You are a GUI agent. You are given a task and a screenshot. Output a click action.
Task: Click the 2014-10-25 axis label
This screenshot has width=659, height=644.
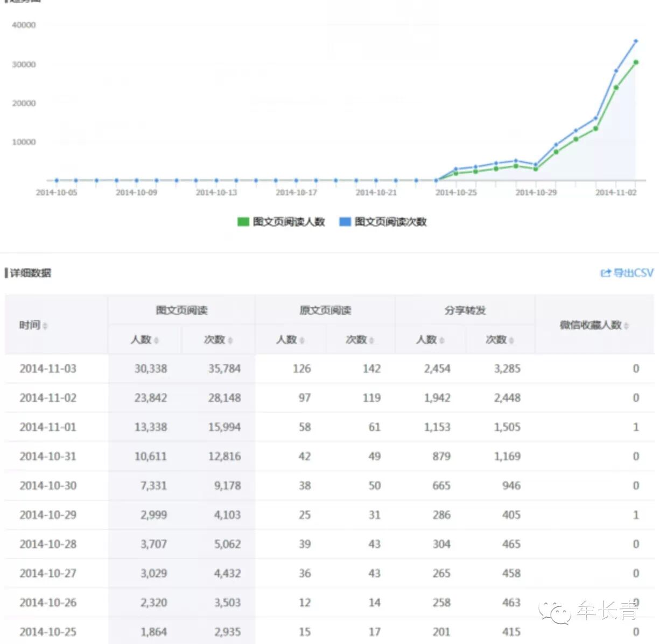[456, 193]
